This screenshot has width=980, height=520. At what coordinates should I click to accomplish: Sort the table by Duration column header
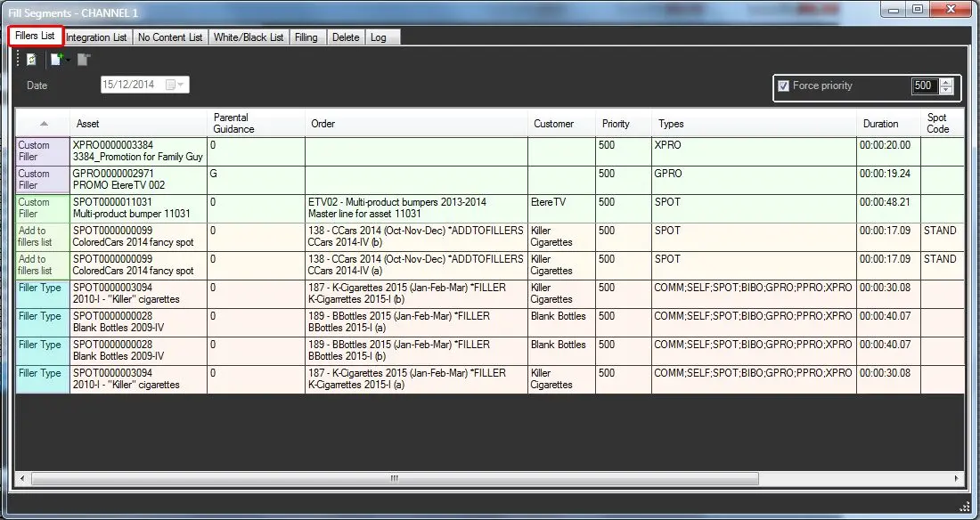click(880, 124)
